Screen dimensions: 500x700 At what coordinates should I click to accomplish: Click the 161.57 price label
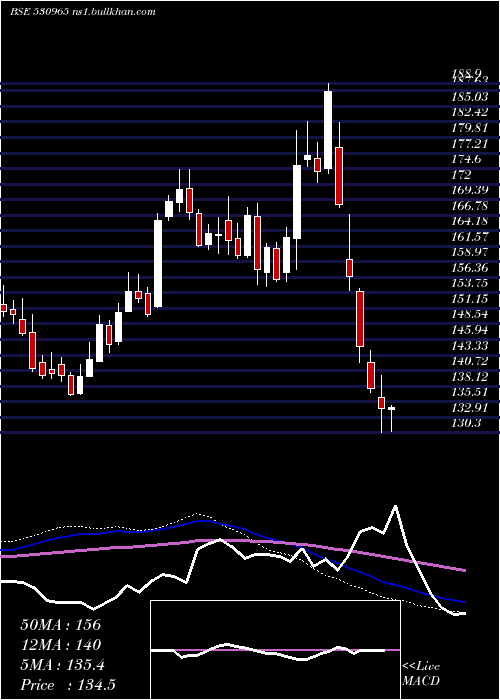(x=469, y=237)
